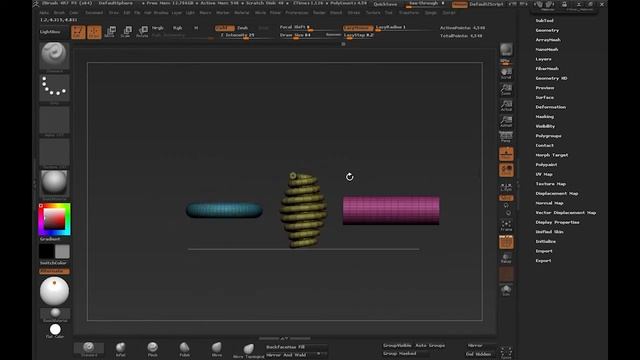Activate the Rotate transform tool
Viewport: 640px width, 360px height.
[142, 32]
